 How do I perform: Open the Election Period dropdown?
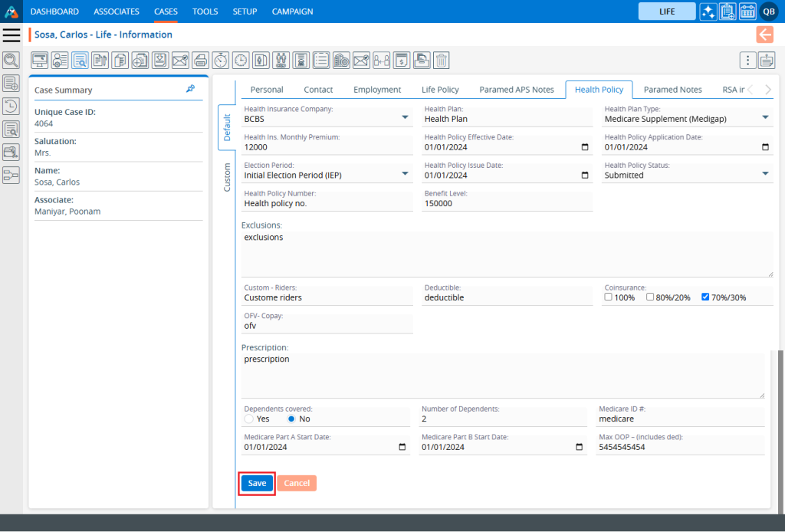(x=405, y=175)
